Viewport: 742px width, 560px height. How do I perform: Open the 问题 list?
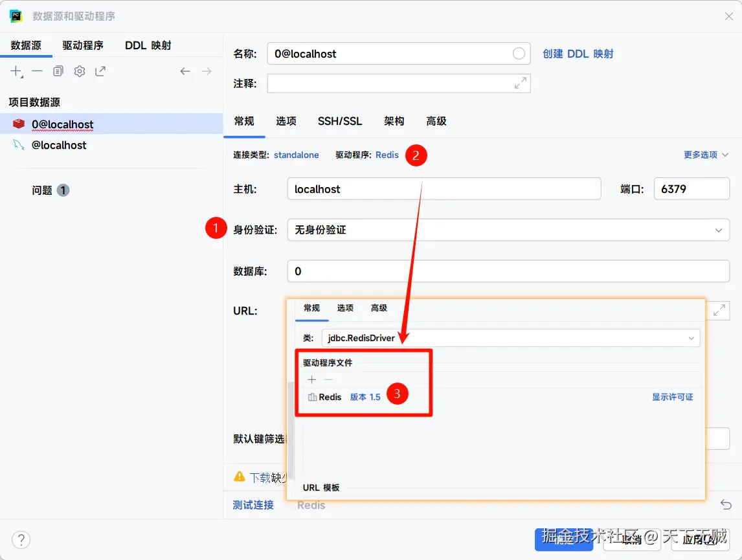click(x=50, y=190)
